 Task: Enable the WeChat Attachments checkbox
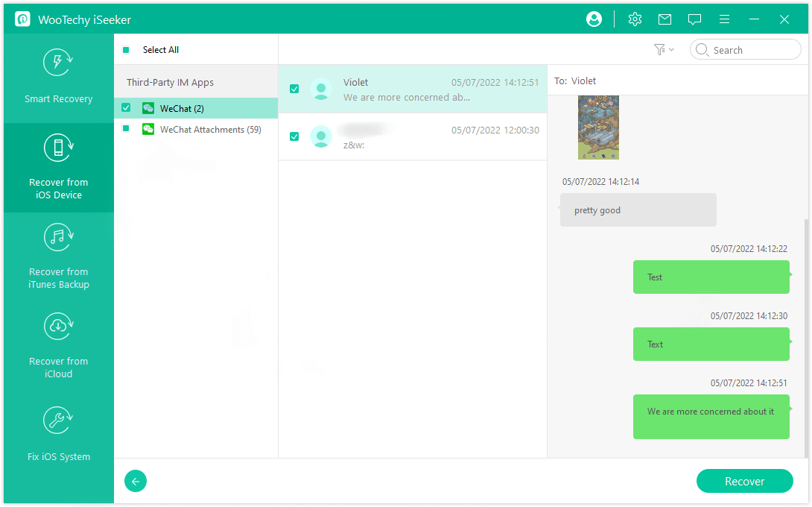point(125,129)
